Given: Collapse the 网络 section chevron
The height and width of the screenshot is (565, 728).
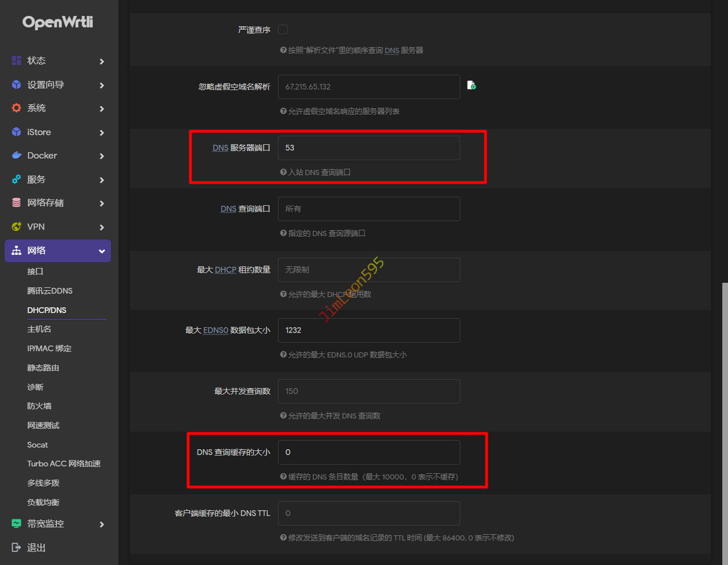Looking at the screenshot, I should (101, 251).
